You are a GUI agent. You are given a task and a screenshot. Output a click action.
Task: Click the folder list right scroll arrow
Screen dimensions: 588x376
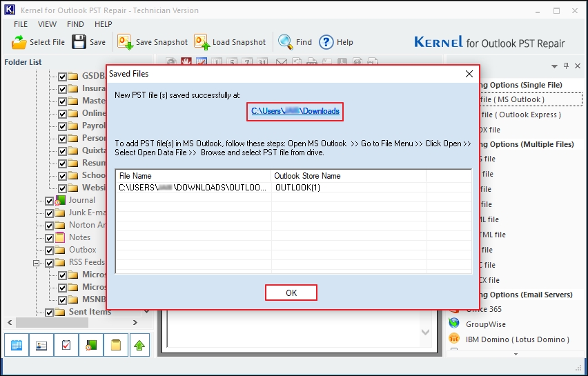(135, 322)
